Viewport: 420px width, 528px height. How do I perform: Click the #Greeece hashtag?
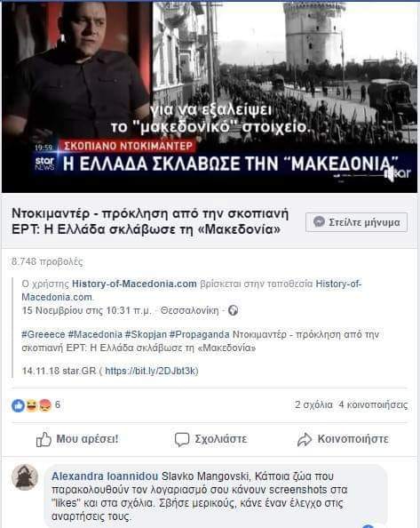(x=44, y=335)
